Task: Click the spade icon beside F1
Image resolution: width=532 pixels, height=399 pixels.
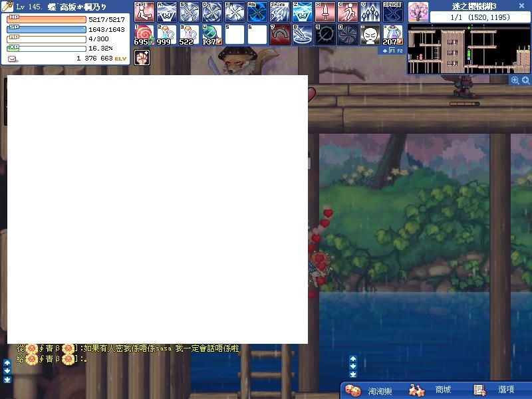Action: tap(385, 51)
